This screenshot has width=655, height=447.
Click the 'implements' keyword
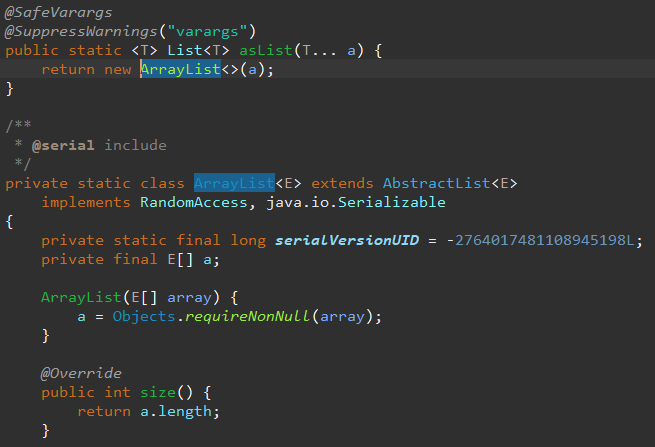pos(86,203)
